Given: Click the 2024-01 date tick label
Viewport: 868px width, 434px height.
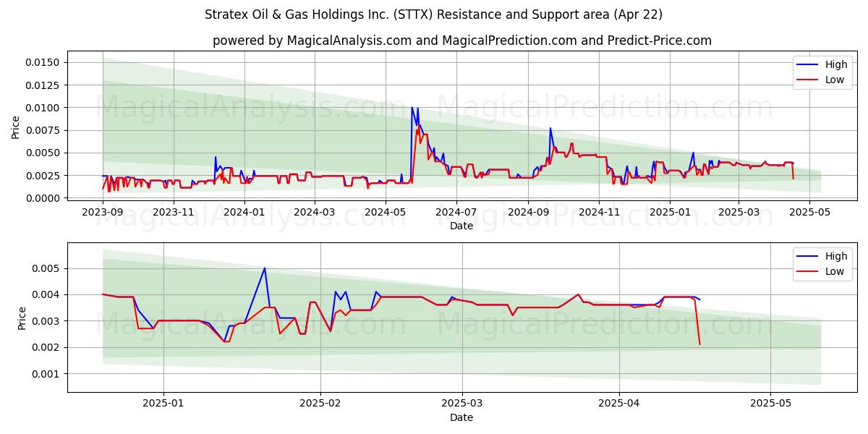Looking at the screenshot, I should click(244, 212).
